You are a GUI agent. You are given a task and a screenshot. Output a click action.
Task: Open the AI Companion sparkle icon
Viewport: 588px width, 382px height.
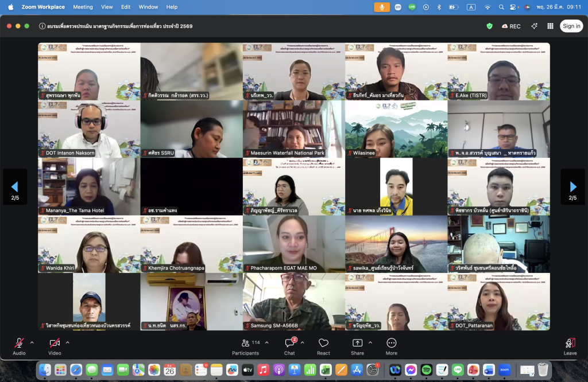pos(534,26)
